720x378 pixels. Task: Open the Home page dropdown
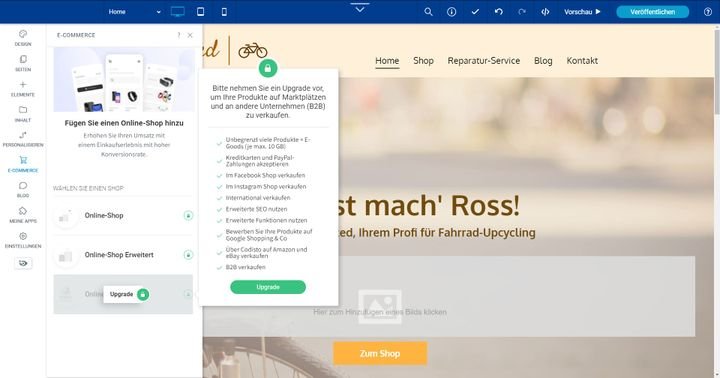coord(135,12)
